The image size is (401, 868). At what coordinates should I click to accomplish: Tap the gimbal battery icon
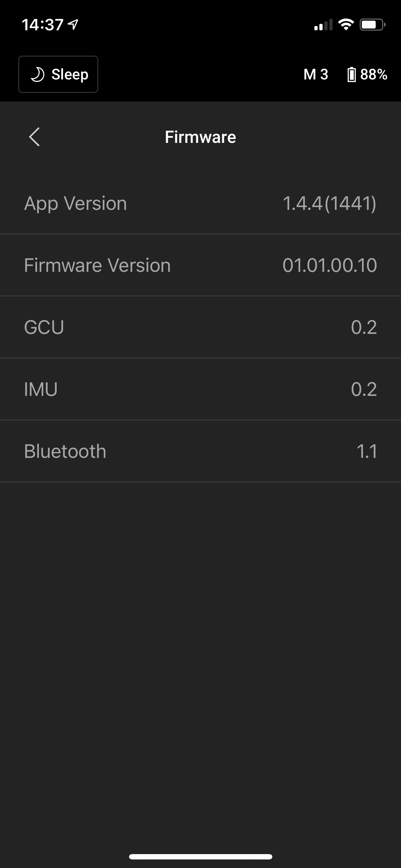coord(351,74)
